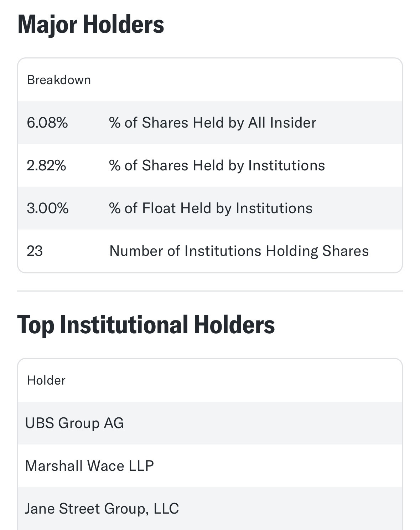This screenshot has width=420, height=530.
Task: Click empty space right of Breakdown header
Action: click(249, 80)
